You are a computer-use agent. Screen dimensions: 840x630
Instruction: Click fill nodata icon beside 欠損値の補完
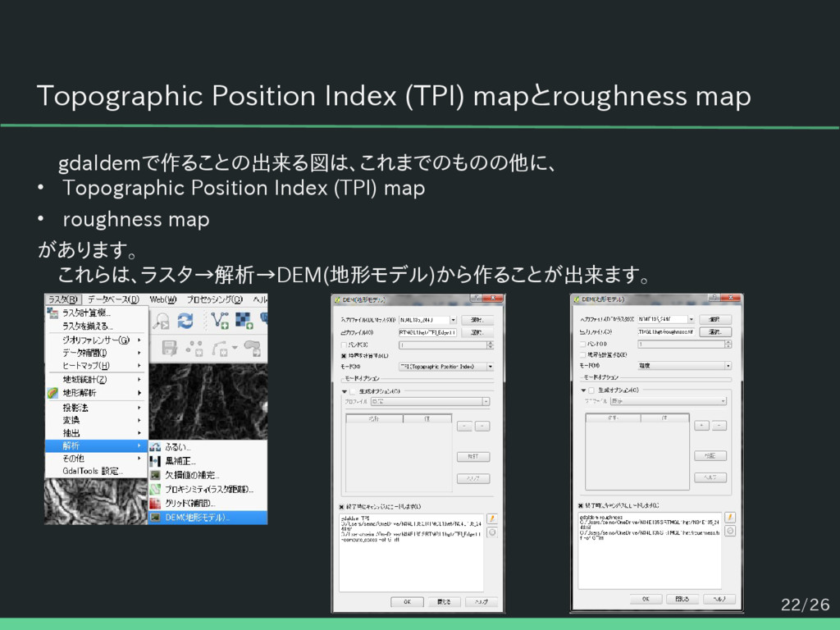[x=155, y=475]
